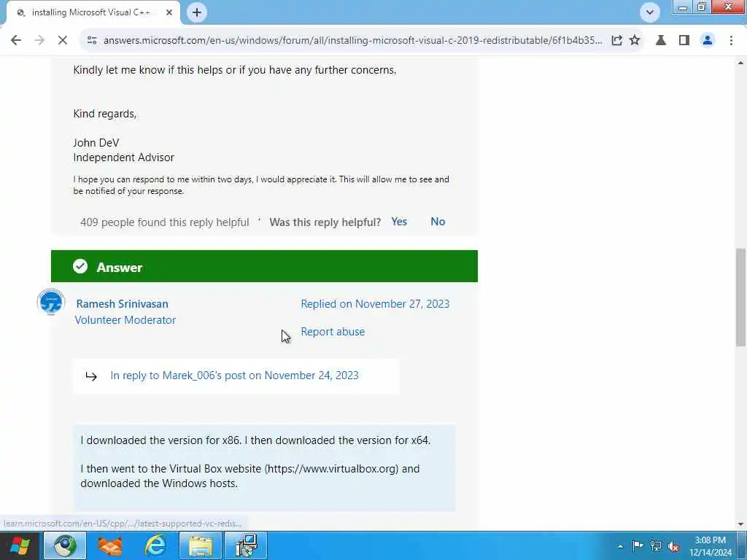The image size is (747, 560).
Task: Launch Internet Explorer from taskbar
Action: [155, 545]
